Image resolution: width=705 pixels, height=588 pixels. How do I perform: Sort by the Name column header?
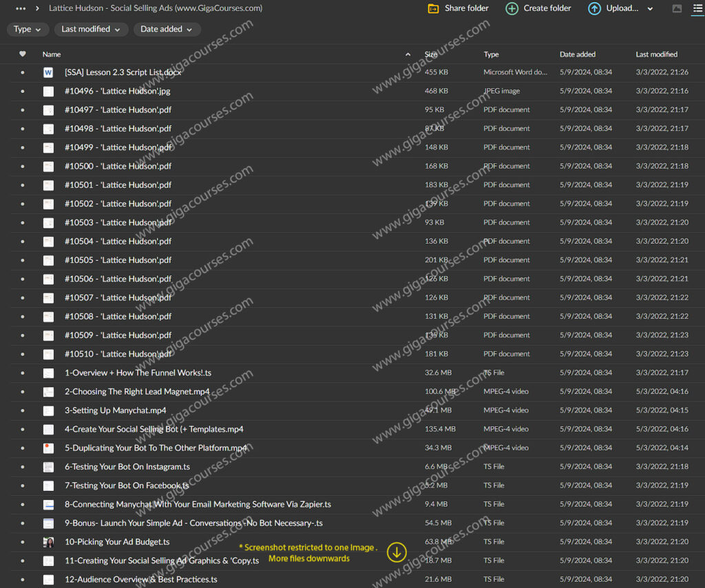point(52,54)
